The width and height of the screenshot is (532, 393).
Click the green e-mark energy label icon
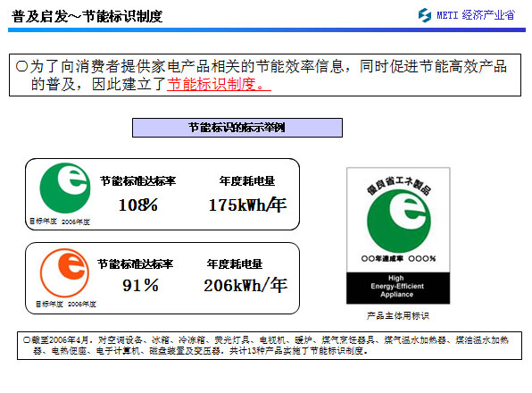(x=65, y=188)
